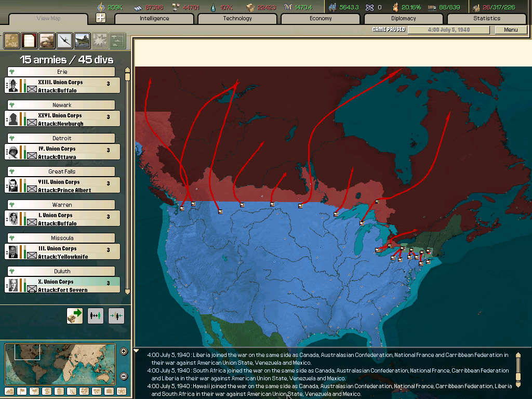This screenshot has width=532, height=399.
Task: Select the land units tank icon
Action: (47, 41)
